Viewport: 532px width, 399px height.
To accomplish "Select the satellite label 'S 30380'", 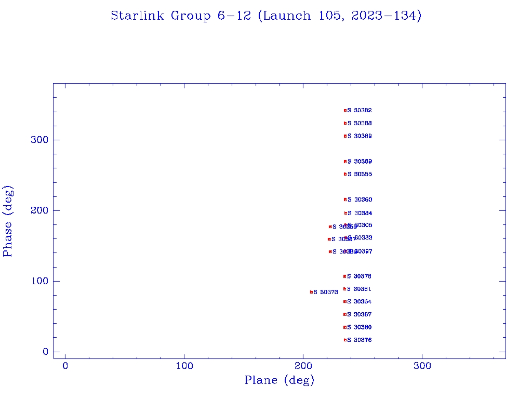I will pyautogui.click(x=360, y=327).
